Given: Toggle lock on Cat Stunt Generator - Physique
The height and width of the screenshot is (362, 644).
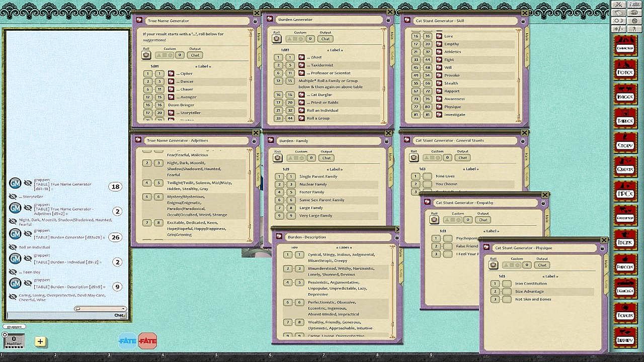Looking at the screenshot, I should [x=602, y=248].
